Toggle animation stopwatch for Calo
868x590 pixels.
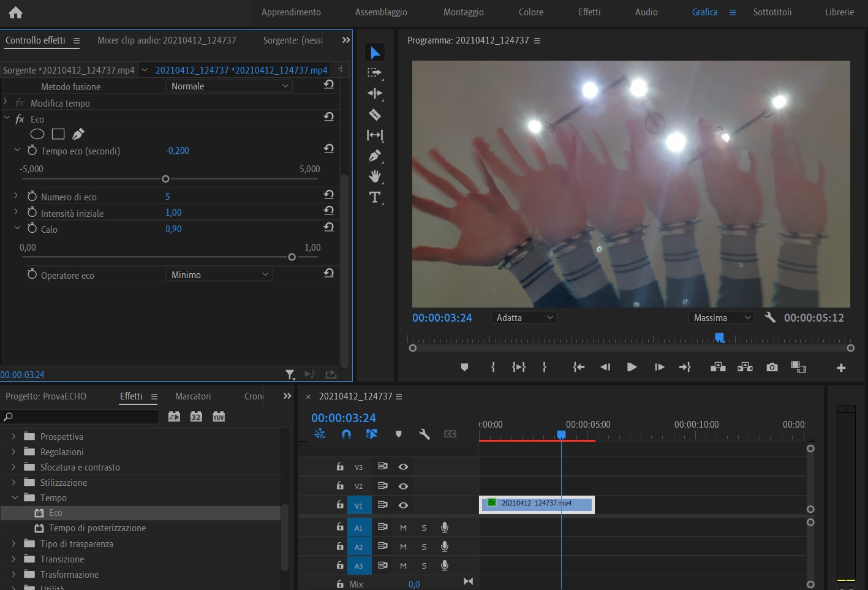(32, 228)
